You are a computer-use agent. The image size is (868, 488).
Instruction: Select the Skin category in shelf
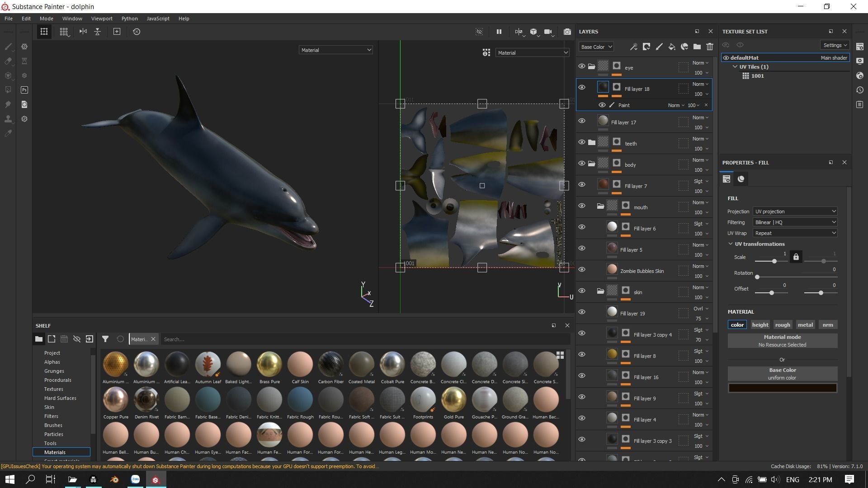pyautogui.click(x=49, y=407)
